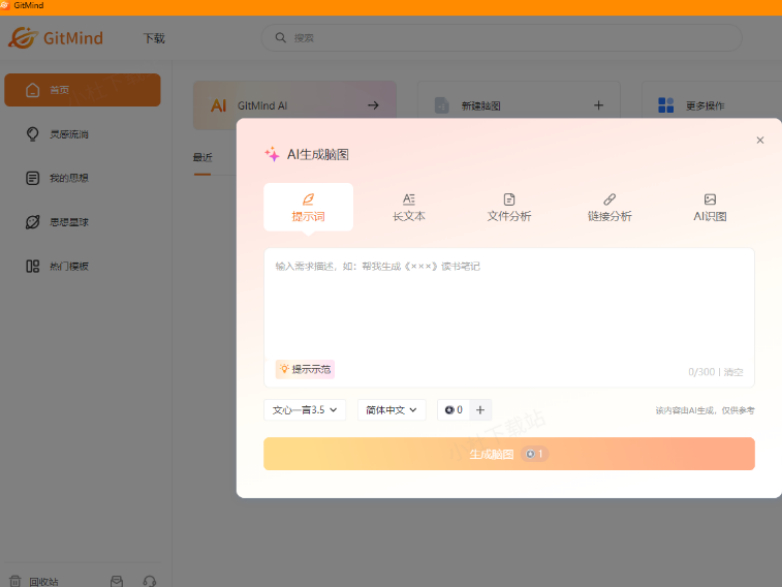Select the 提示词 tab

(308, 207)
